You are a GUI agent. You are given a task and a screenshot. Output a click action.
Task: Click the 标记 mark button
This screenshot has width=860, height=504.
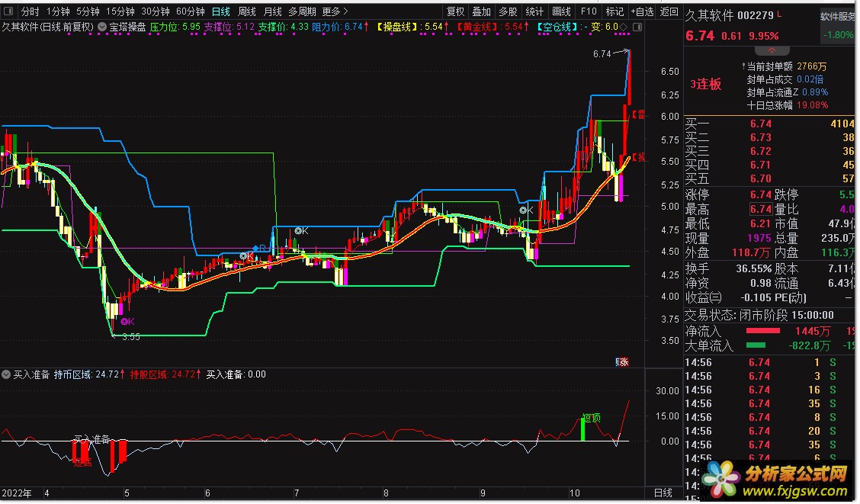tap(615, 11)
